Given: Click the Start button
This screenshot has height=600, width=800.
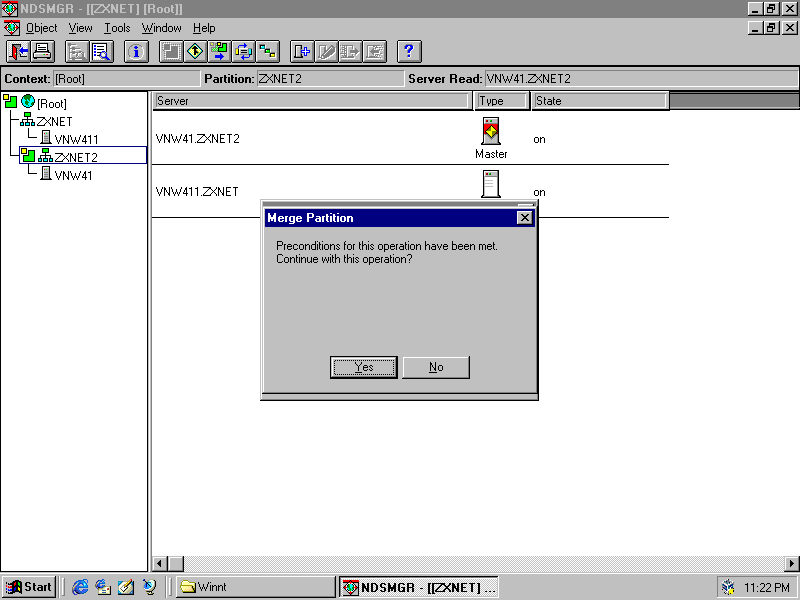Looking at the screenshot, I should click(x=29, y=587).
